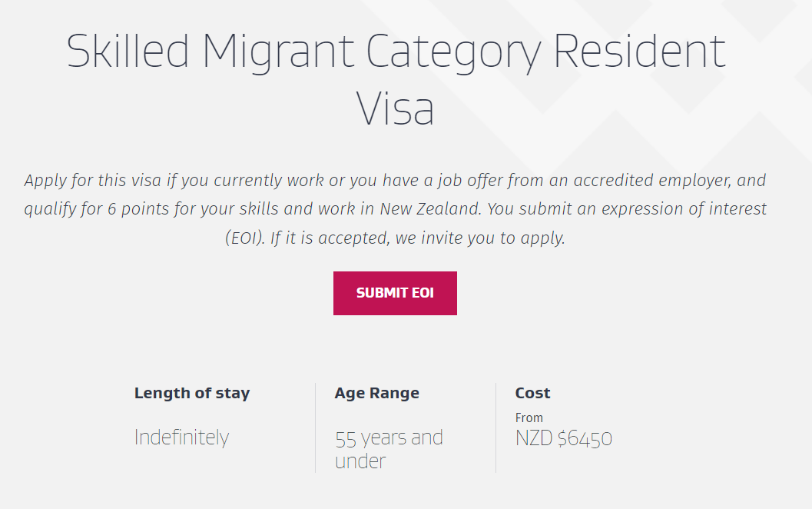Click the Cost label

pos(532,393)
